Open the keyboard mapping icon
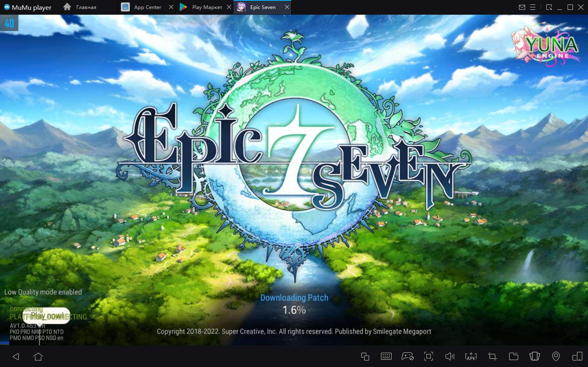Image resolution: width=588 pixels, height=367 pixels. pos(386,356)
